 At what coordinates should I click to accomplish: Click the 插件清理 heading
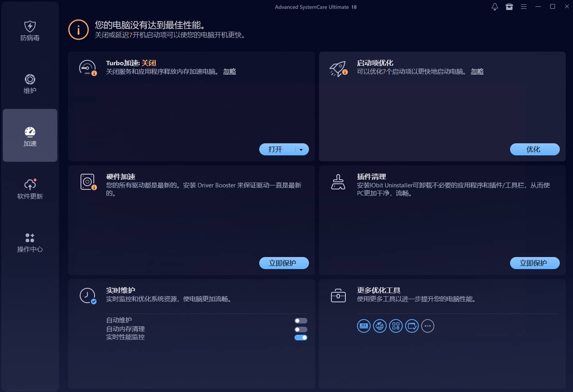(371, 177)
